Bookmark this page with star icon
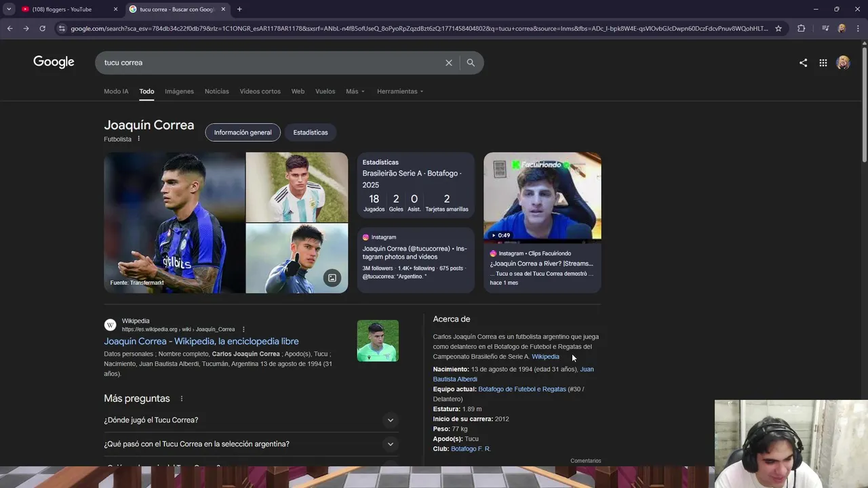Image resolution: width=868 pixels, height=488 pixels. [x=778, y=28]
